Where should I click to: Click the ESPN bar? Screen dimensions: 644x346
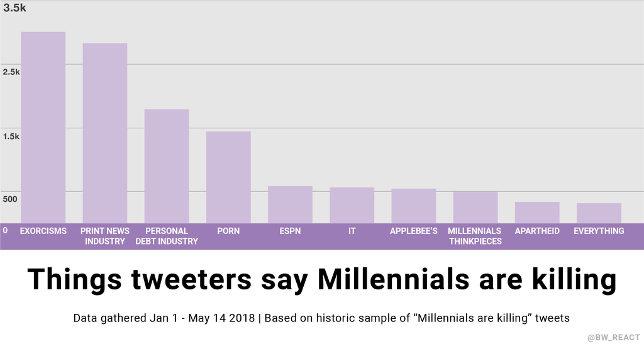290,204
